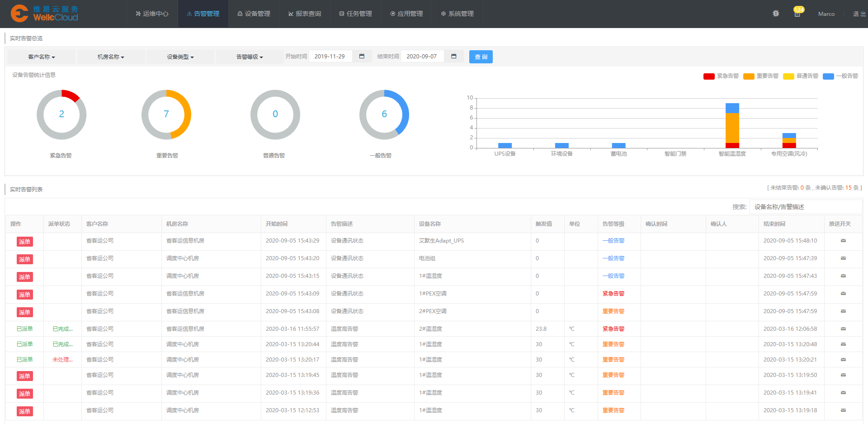The image size is (868, 424).
Task: Toggle 普通告警 yellow legend swatch
Action: (x=788, y=76)
